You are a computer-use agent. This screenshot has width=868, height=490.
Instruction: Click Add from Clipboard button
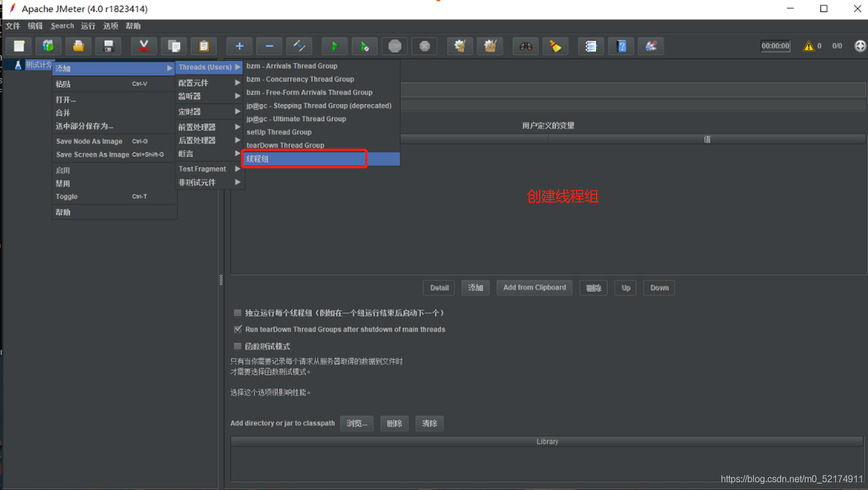[535, 288]
